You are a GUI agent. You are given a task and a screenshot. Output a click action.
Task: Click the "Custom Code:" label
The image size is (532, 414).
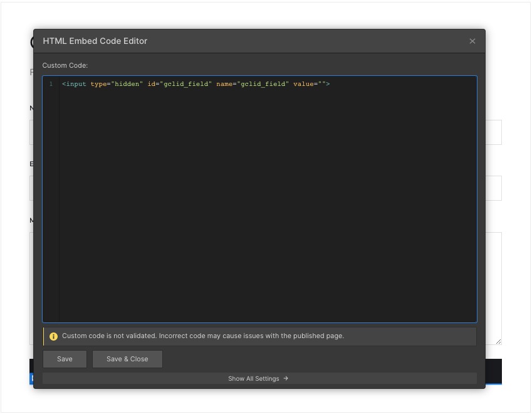pyautogui.click(x=65, y=65)
